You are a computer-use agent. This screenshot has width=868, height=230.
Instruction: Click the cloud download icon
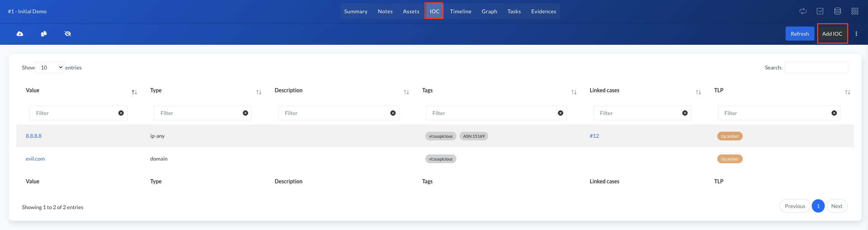point(20,34)
